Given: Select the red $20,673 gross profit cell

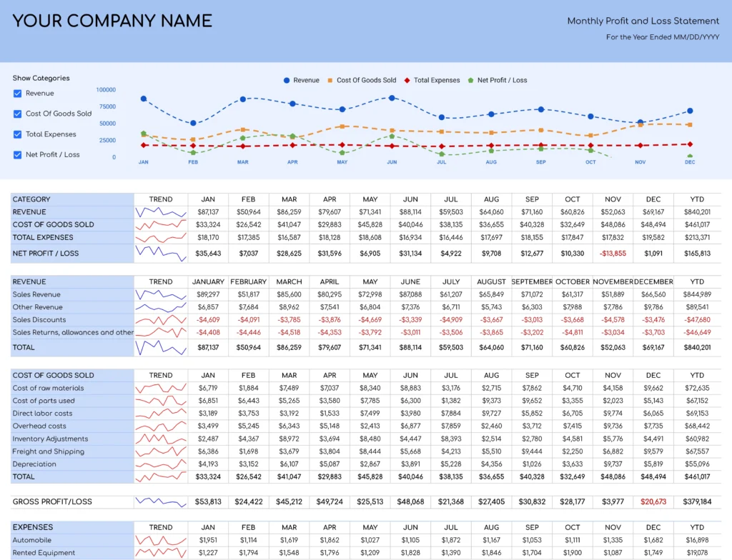Looking at the screenshot, I should coord(653,502).
